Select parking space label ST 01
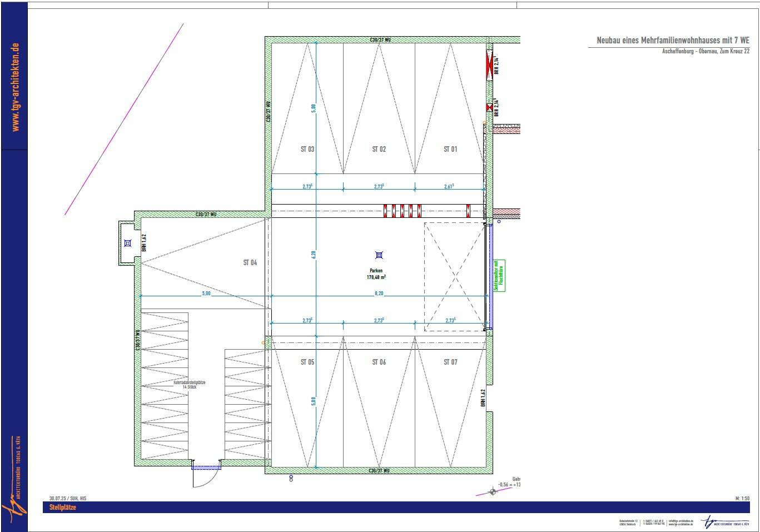Image resolution: width=760 pixels, height=532 pixels. 450,149
